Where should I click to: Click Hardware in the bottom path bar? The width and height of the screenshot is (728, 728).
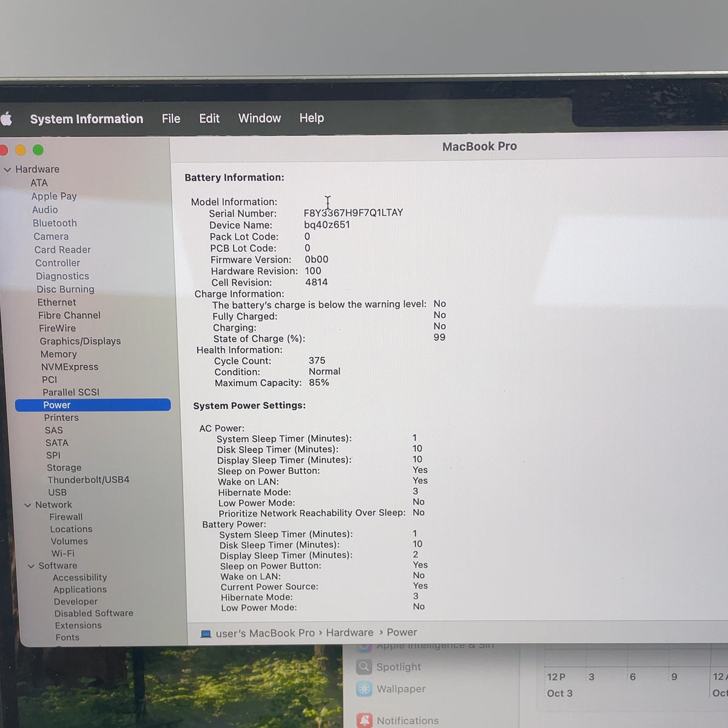tap(350, 632)
